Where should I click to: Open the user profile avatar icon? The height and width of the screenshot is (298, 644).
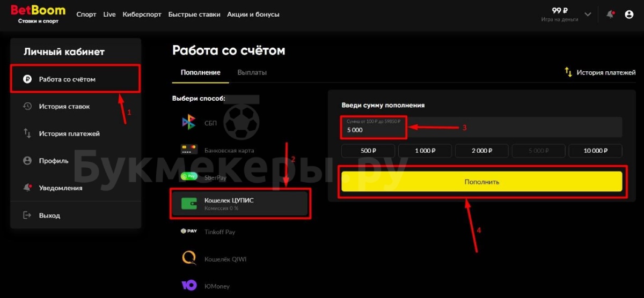(x=630, y=14)
